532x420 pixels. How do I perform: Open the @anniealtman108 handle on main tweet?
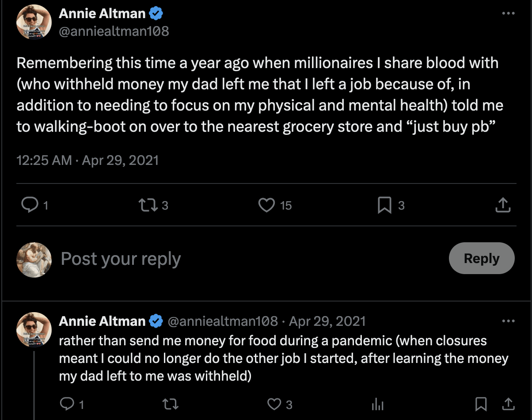(114, 31)
